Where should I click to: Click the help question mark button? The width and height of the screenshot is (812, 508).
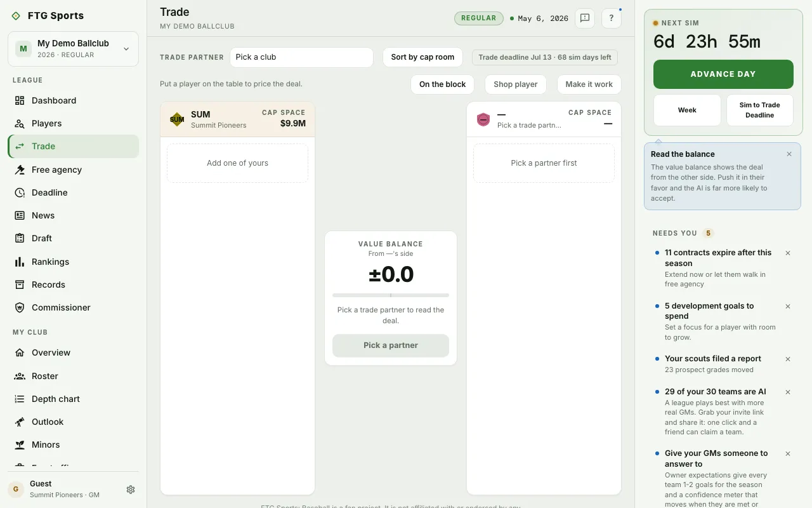pos(611,18)
